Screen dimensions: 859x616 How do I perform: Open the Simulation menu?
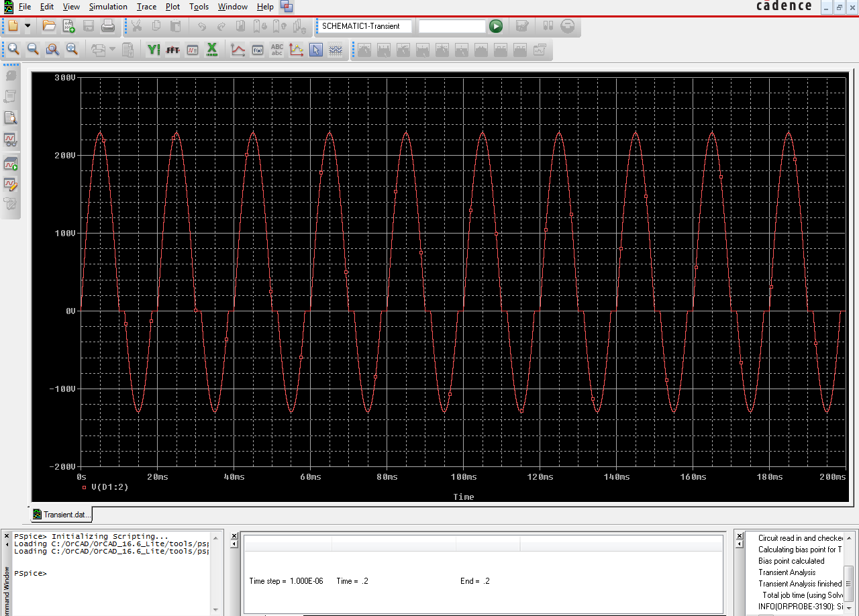click(108, 7)
